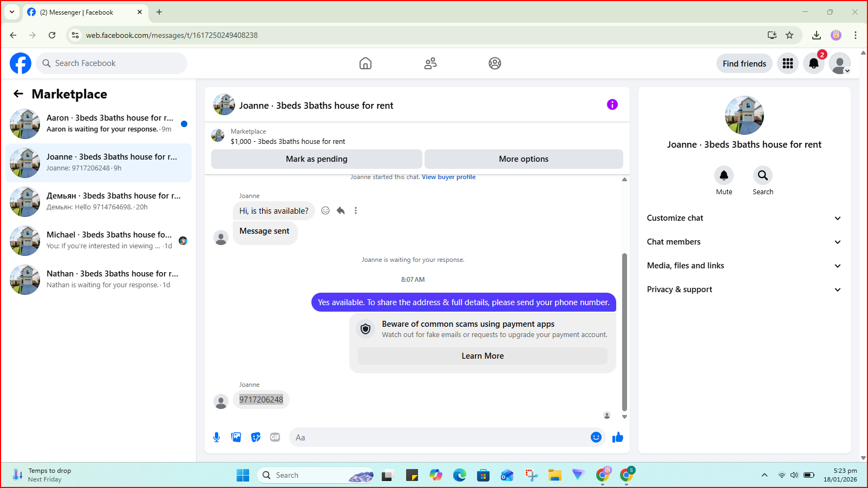
Task: Open Facebook home via logo
Action: click(21, 63)
